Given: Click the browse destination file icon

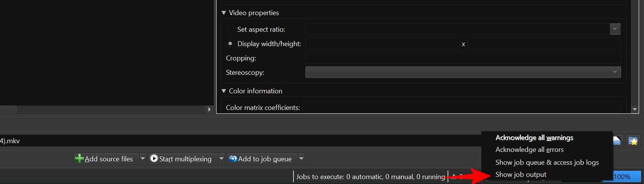Looking at the screenshot, I should [x=617, y=141].
